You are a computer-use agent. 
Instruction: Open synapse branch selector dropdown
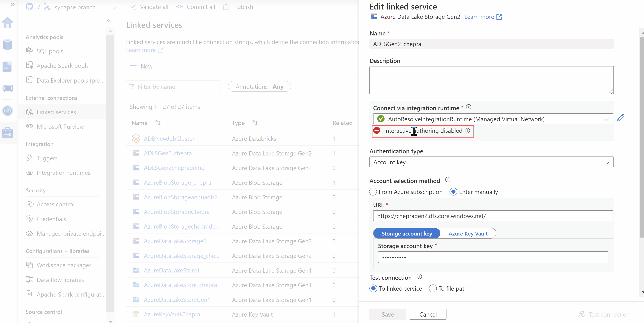coord(114,8)
